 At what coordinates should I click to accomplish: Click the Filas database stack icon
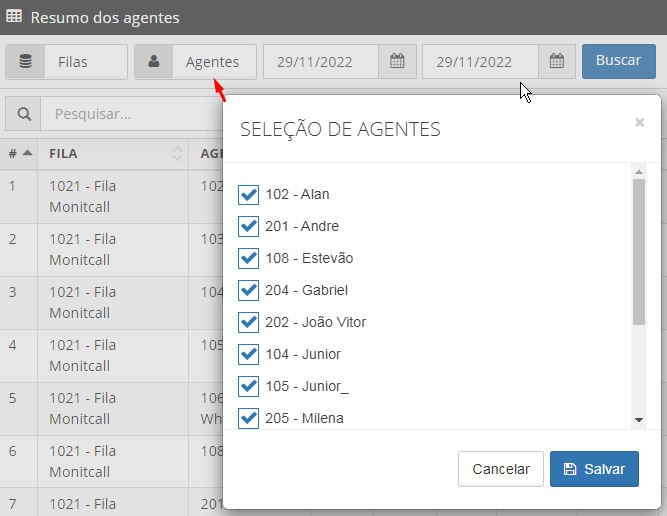26,62
